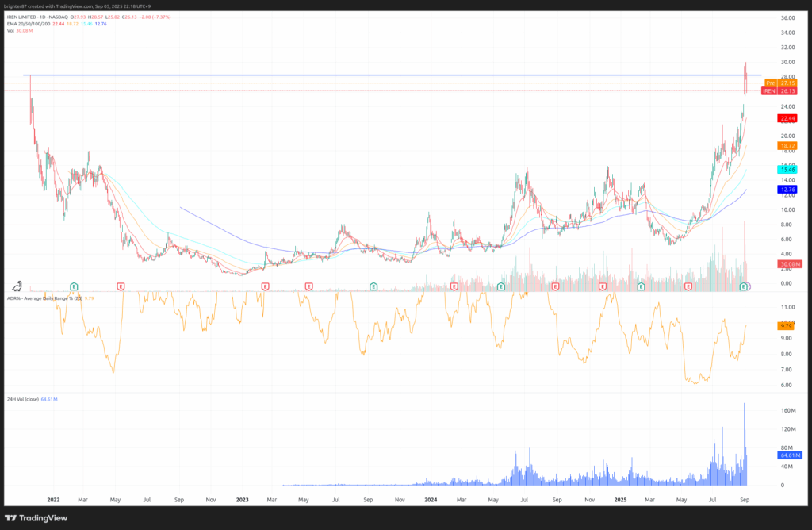
Task: Click the 2024 label on the time axis
Action: [431, 500]
